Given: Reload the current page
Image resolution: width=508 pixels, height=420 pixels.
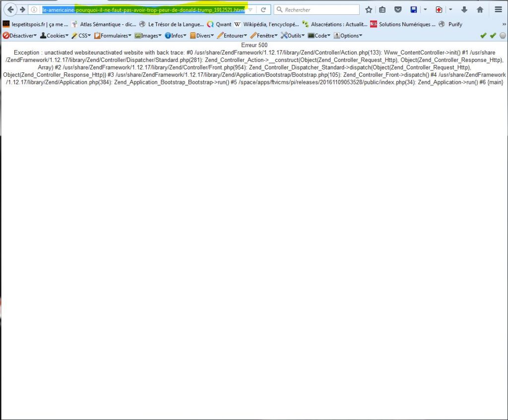Looking at the screenshot, I should click(263, 10).
